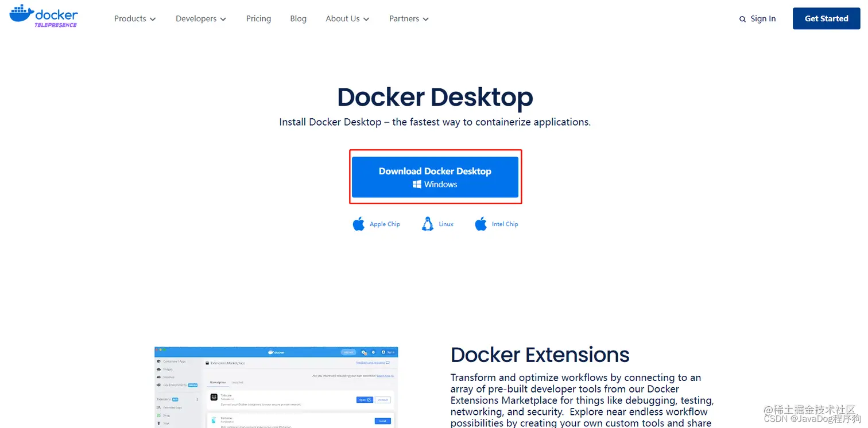Open the Extensions Marketplace screenshot thumbnail
The height and width of the screenshot is (428, 868).
coord(276,387)
